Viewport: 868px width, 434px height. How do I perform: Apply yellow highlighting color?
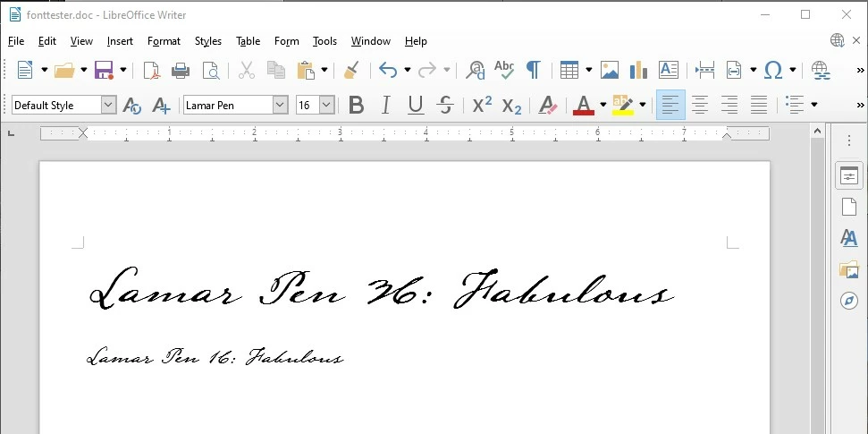coord(623,105)
